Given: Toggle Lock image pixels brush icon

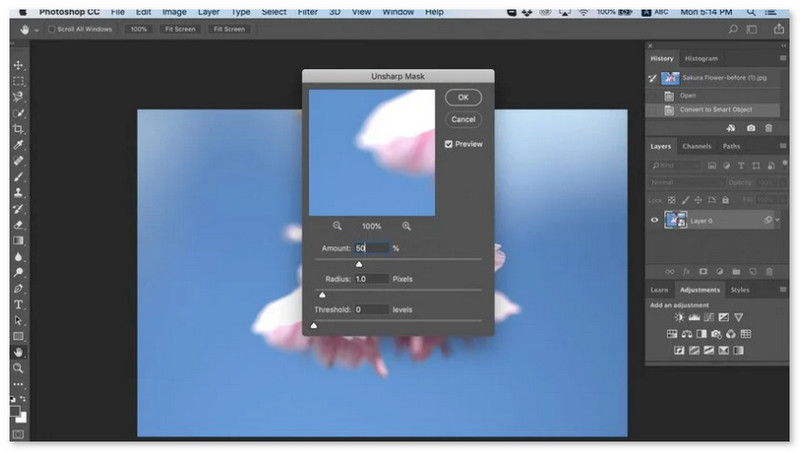Looking at the screenshot, I should pyautogui.click(x=685, y=200).
